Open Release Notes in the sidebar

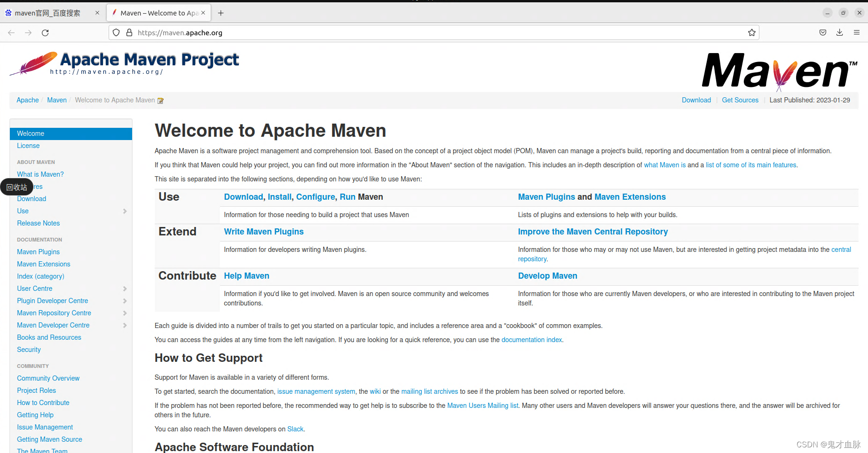pyautogui.click(x=39, y=223)
